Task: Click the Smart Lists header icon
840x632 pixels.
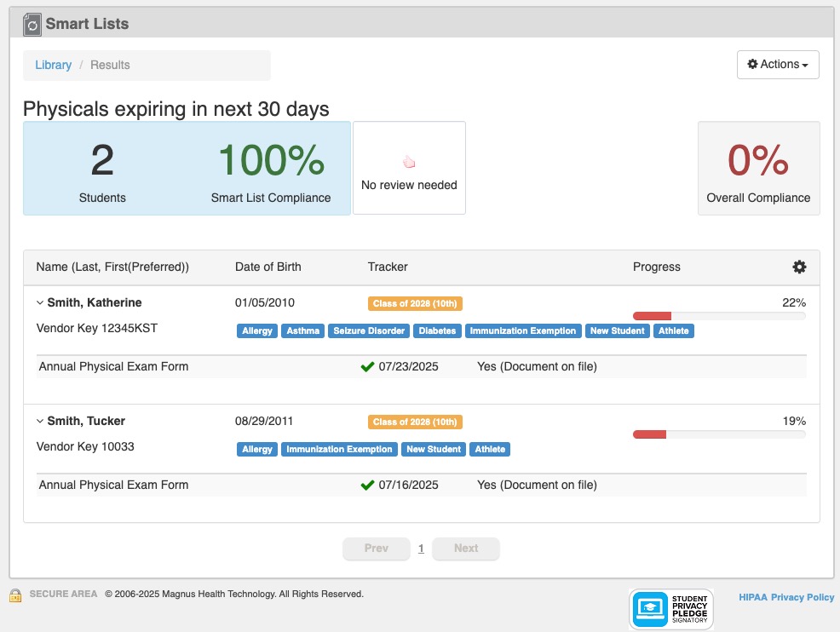Action: pos(32,25)
